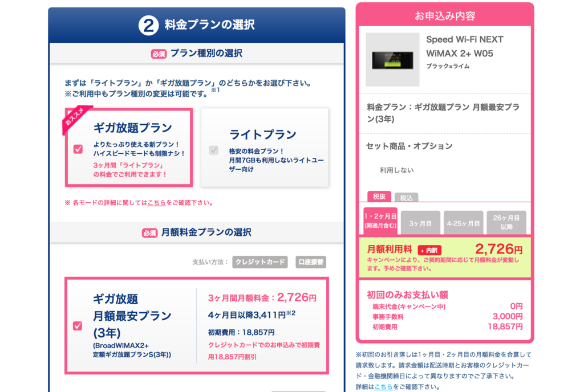Select the 26ヶ月目以降 period tab

(x=506, y=223)
